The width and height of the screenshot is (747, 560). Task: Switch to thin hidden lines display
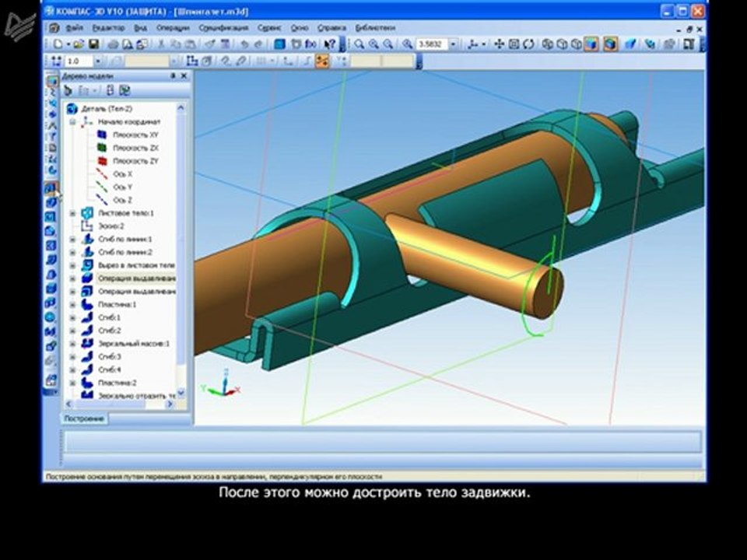coord(576,44)
